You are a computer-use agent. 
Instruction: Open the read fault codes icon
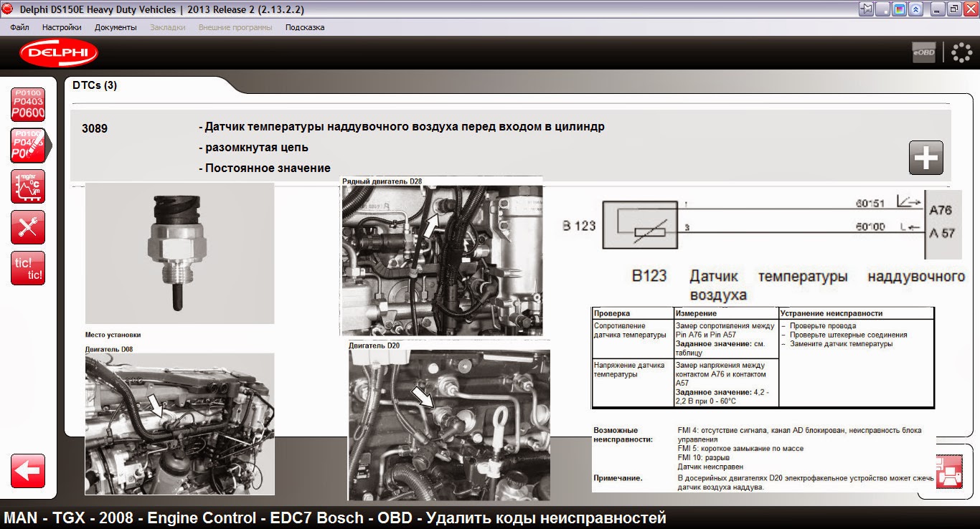tap(28, 105)
